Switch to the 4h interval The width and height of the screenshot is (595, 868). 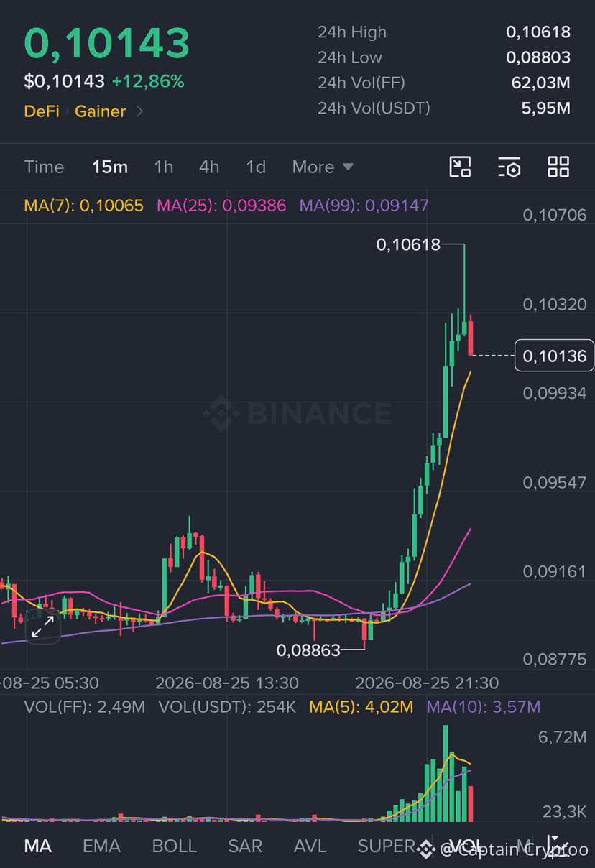click(x=209, y=167)
